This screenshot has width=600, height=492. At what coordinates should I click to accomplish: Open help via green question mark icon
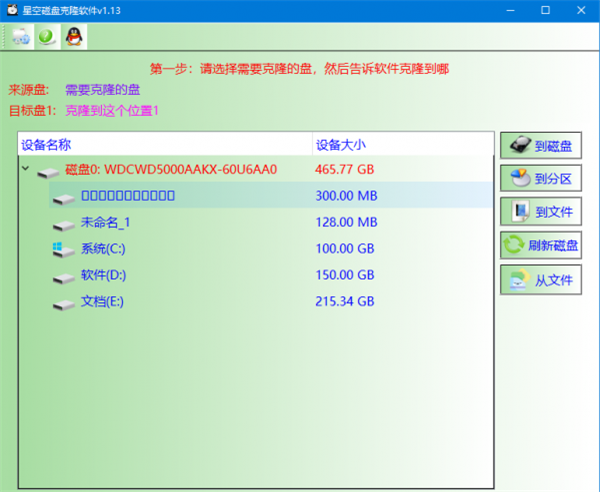[46, 37]
